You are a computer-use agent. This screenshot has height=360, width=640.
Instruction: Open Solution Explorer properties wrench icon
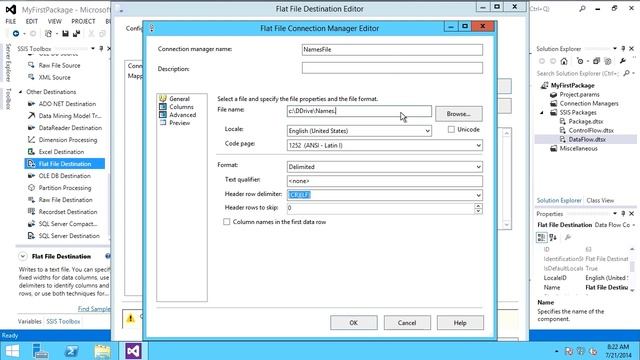622,61
